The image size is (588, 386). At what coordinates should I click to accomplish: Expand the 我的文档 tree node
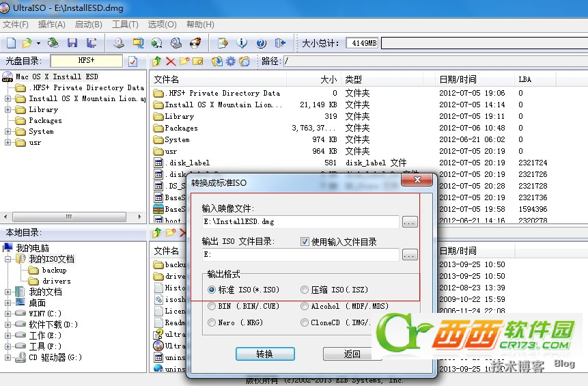pos(8,292)
